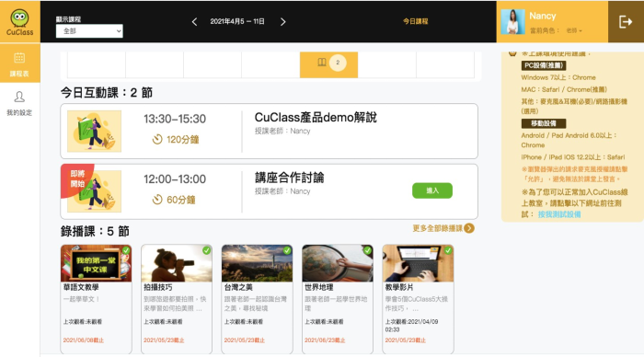Click the 華語文教學 title text
This screenshot has height=357, width=644.
[81, 287]
